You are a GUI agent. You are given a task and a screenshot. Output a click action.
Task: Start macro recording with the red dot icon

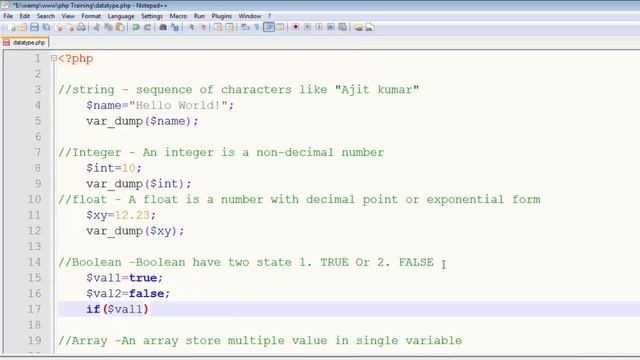point(296,27)
